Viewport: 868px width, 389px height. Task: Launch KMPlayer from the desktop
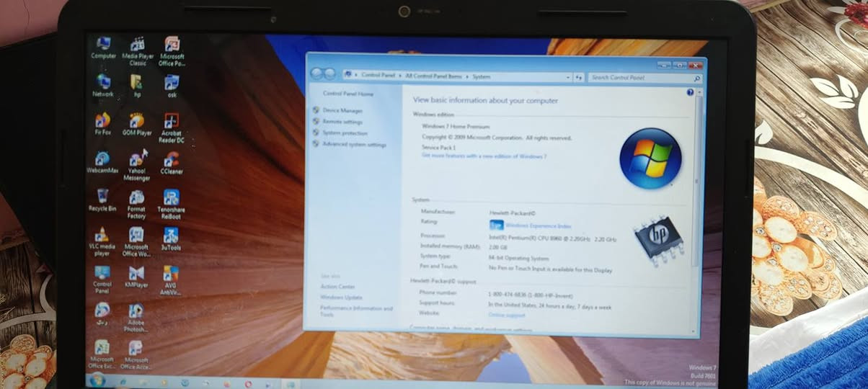(136, 277)
